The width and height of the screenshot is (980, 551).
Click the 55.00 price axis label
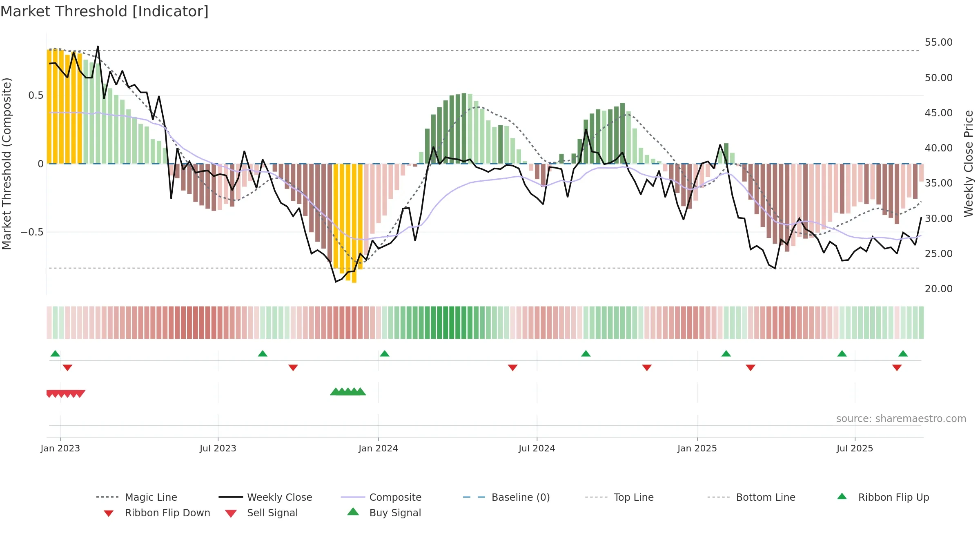point(939,42)
